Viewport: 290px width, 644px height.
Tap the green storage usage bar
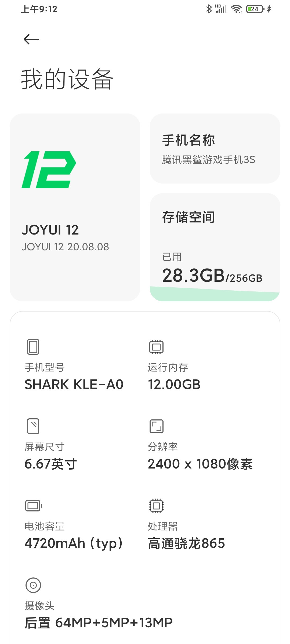pyautogui.click(x=215, y=295)
